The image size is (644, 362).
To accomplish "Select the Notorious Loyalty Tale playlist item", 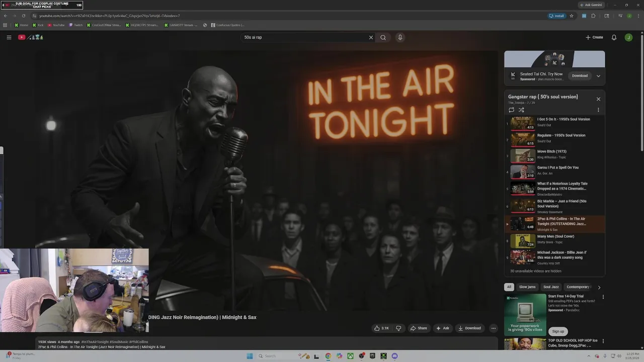I will pos(555,188).
